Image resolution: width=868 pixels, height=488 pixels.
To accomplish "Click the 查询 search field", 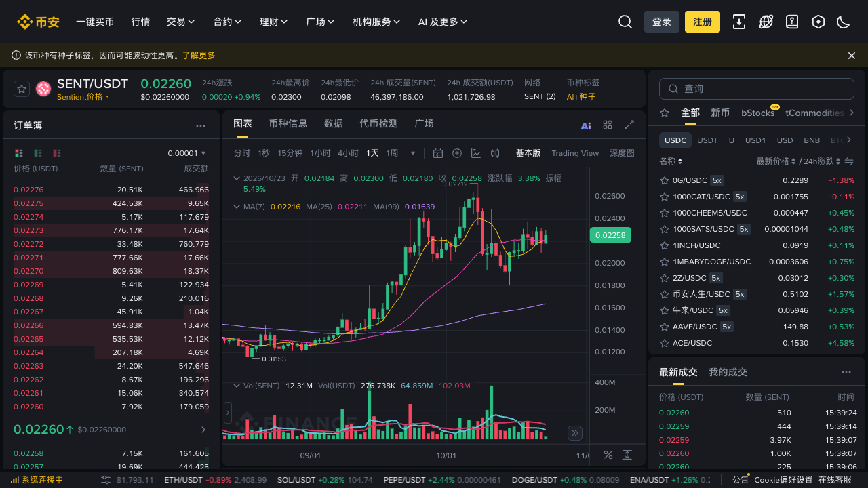I will point(757,89).
